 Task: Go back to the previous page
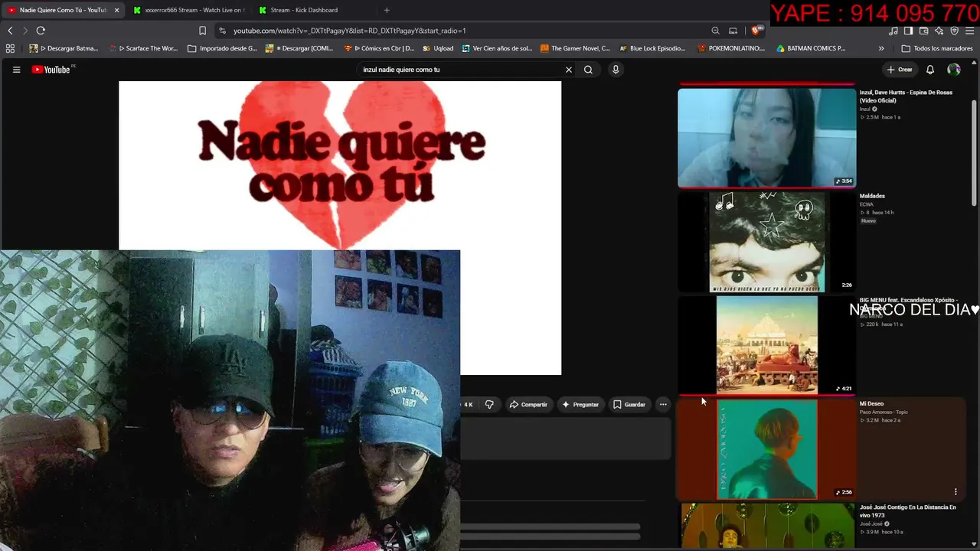point(10,31)
